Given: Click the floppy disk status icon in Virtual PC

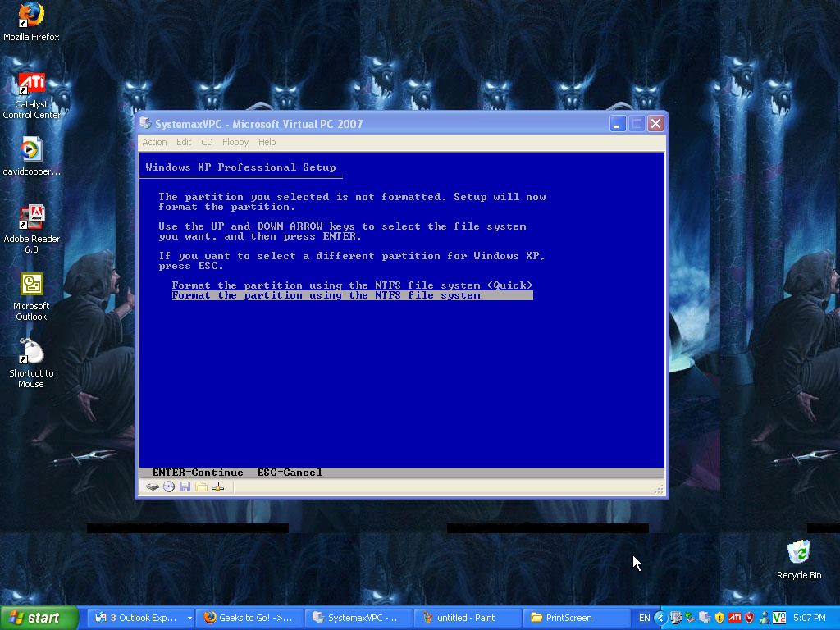Looking at the screenshot, I should click(x=185, y=486).
